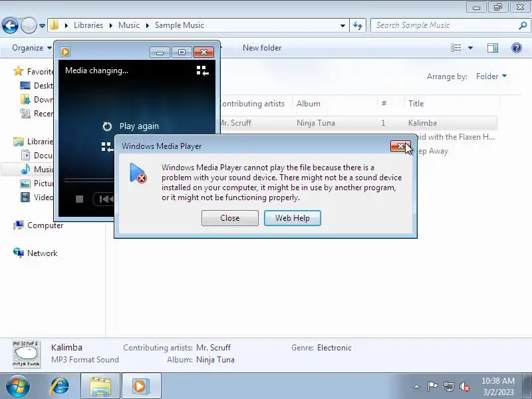Expand the arrow after Music breadcrumb

[147, 25]
